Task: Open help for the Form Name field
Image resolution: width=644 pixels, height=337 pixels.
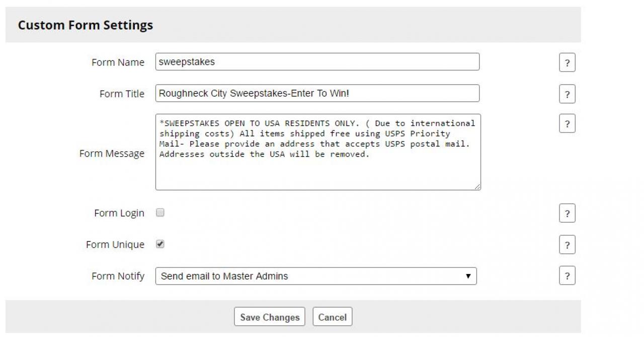Action: tap(567, 63)
